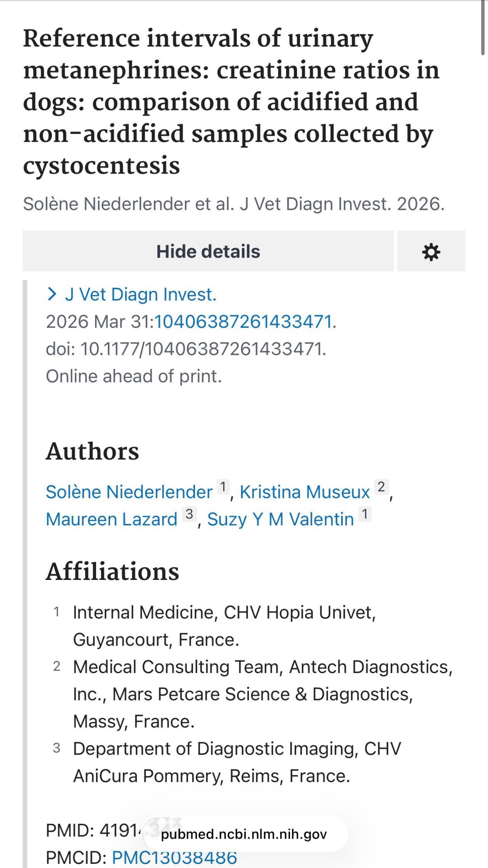Click the Affiliations section heading
The width and height of the screenshot is (488, 868).
click(x=112, y=571)
